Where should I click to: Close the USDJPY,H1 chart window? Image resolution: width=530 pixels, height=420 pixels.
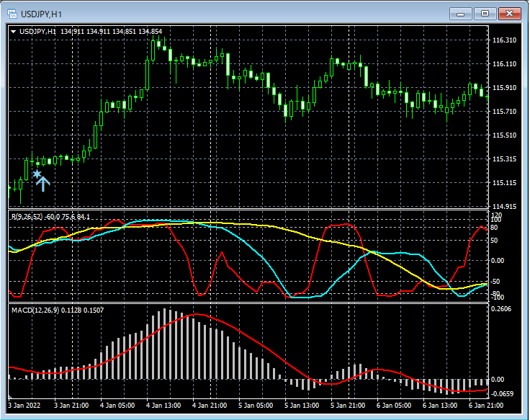(x=510, y=14)
